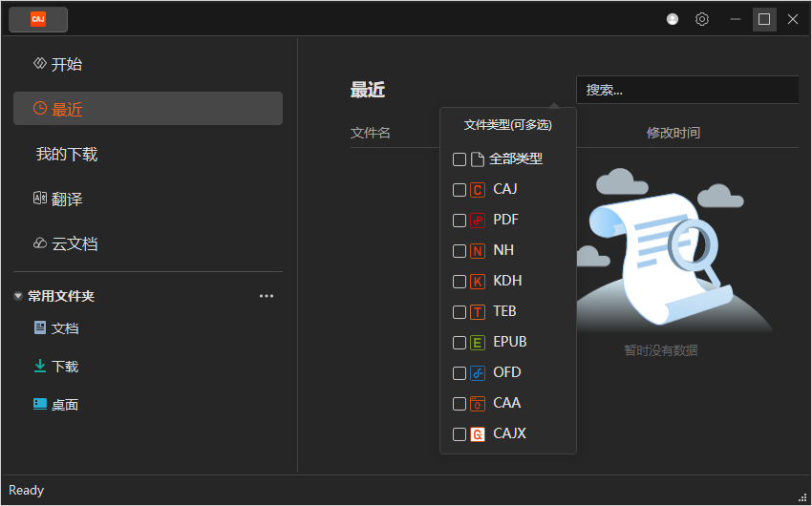Open the user account avatar icon
Viewport: 812px width, 506px height.
point(673,20)
